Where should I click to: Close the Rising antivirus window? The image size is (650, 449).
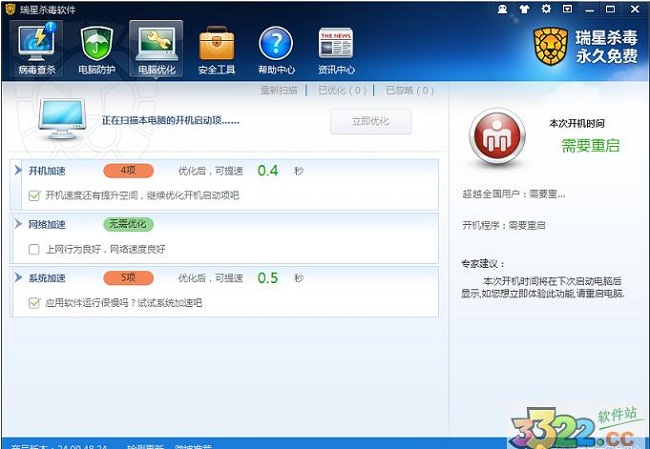(635, 9)
